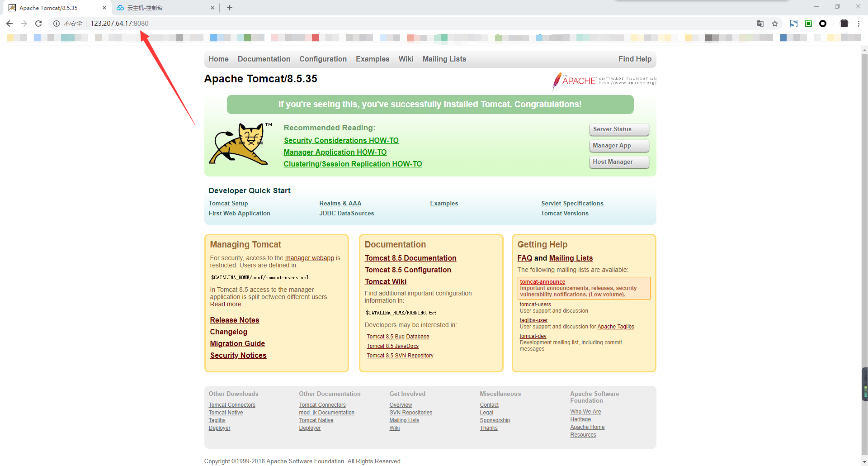This screenshot has width=868, height=466.
Task: Open the dark profile avatar icon
Action: pyautogui.click(x=844, y=24)
